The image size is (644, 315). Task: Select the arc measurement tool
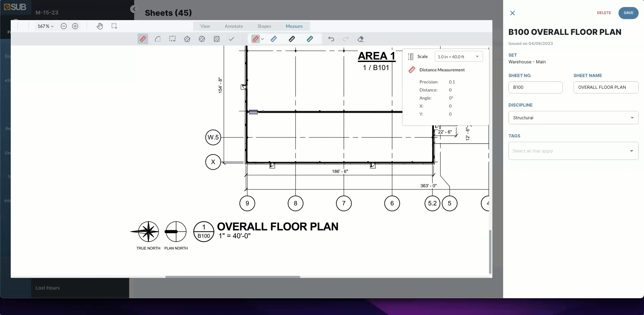coord(158,39)
